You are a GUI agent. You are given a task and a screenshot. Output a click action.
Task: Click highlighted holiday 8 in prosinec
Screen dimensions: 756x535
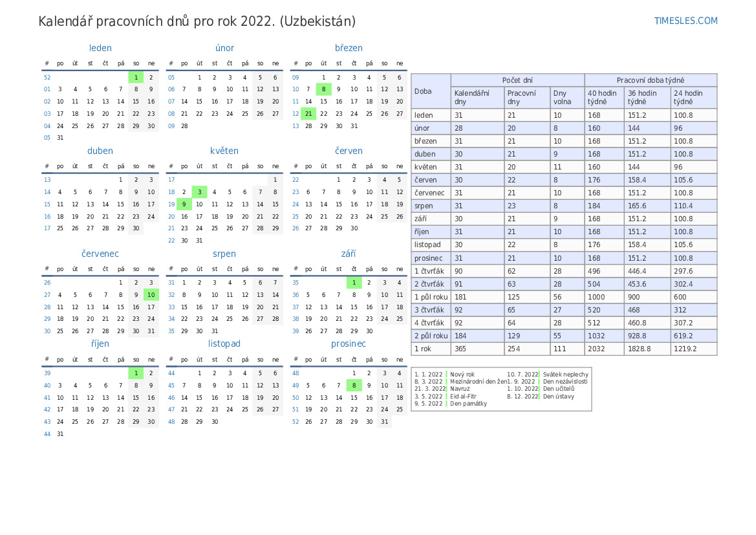click(354, 386)
